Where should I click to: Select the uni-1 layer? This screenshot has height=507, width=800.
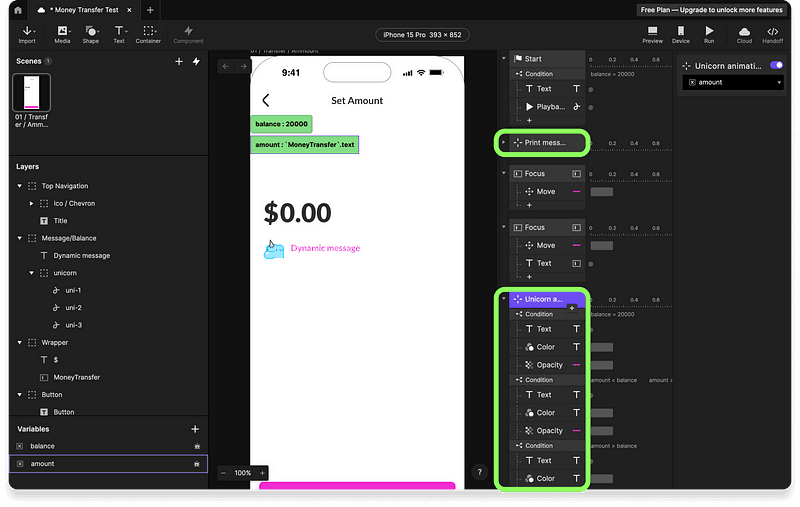[x=73, y=290]
